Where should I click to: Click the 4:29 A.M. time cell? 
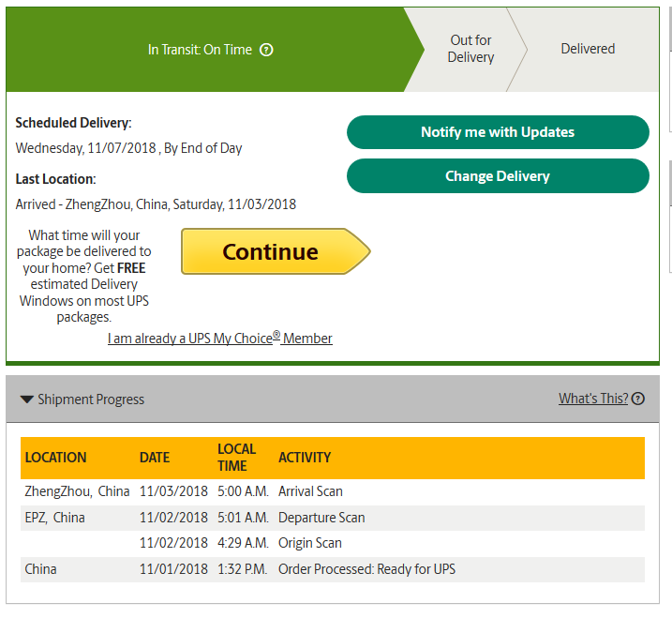click(243, 543)
